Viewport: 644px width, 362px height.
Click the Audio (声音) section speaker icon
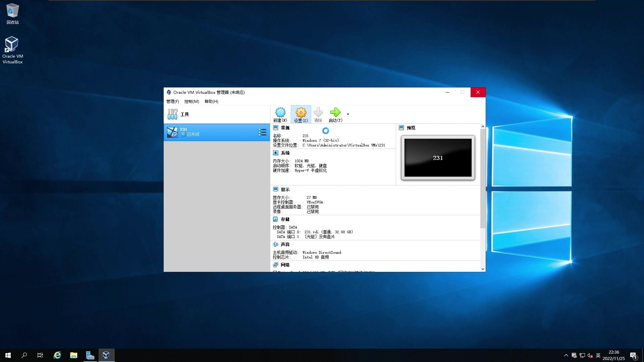click(x=275, y=244)
